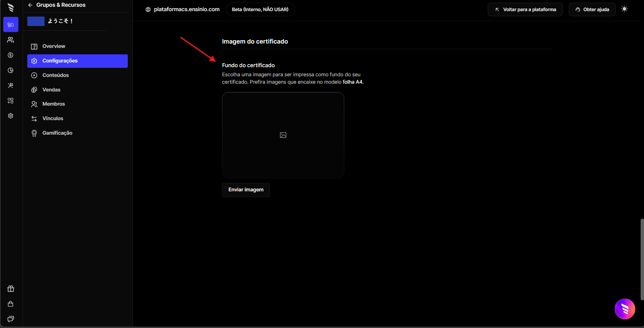Open the Vendas section
The width and height of the screenshot is (644, 328).
pyautogui.click(x=51, y=90)
